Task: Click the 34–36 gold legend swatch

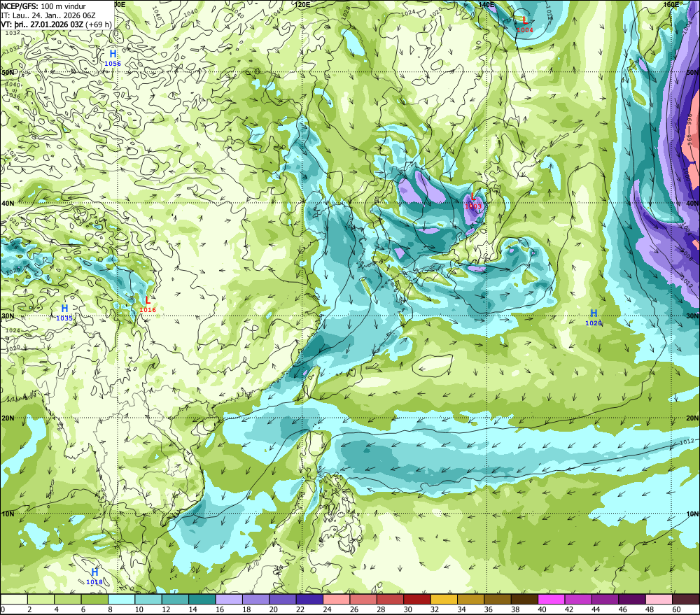Action: click(471, 599)
